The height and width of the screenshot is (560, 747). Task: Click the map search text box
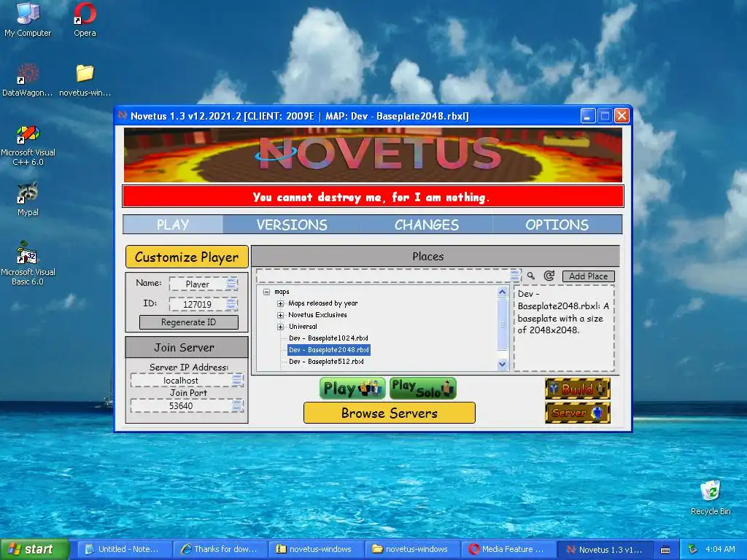(x=388, y=275)
